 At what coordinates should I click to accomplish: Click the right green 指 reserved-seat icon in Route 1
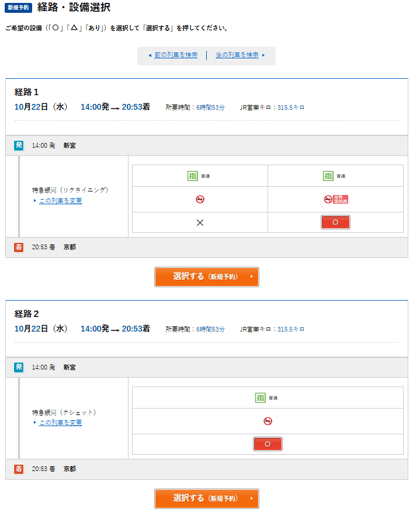pos(328,176)
